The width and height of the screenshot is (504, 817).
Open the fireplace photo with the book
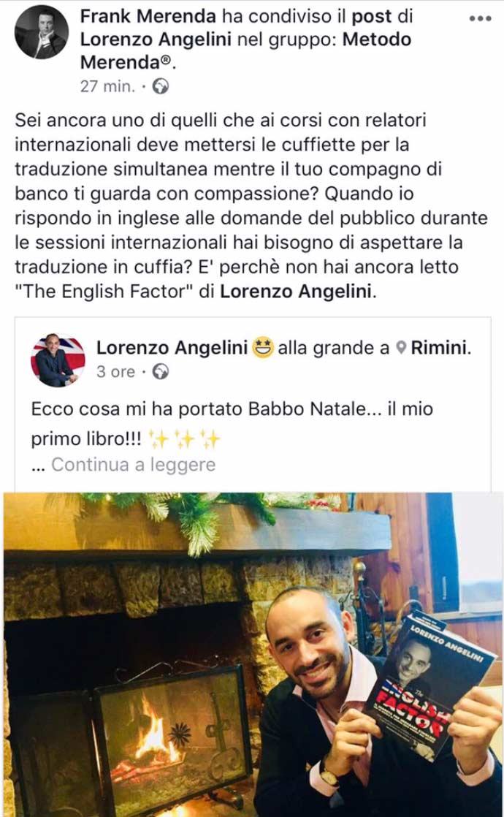(x=253, y=655)
